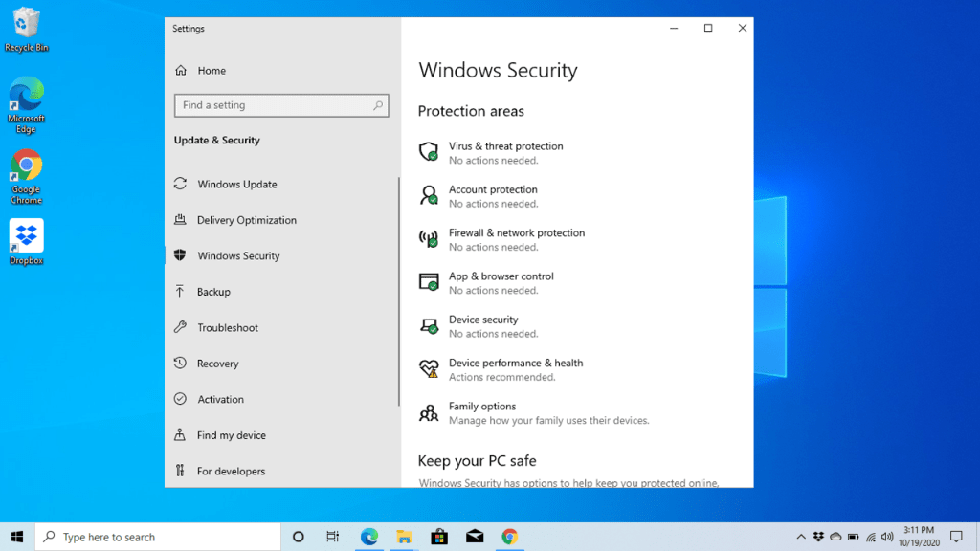Click OneDrive cloud tray icon
Screen dimensions: 980x551
835,537
